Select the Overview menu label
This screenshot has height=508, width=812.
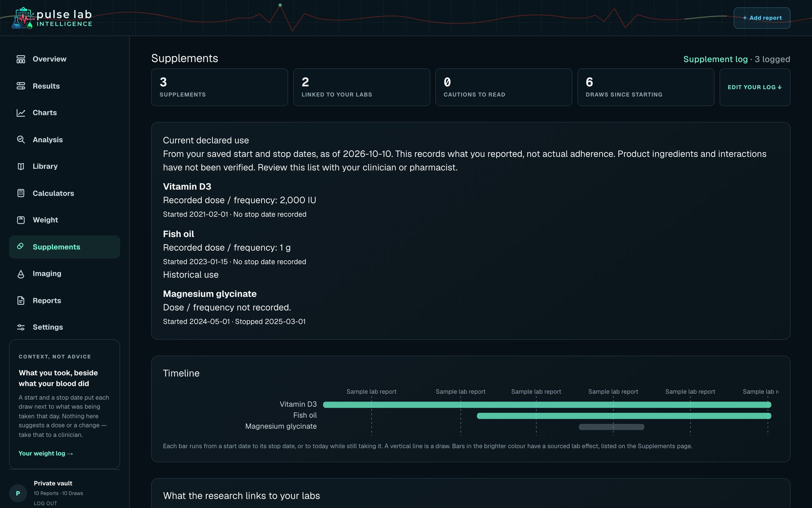50,59
